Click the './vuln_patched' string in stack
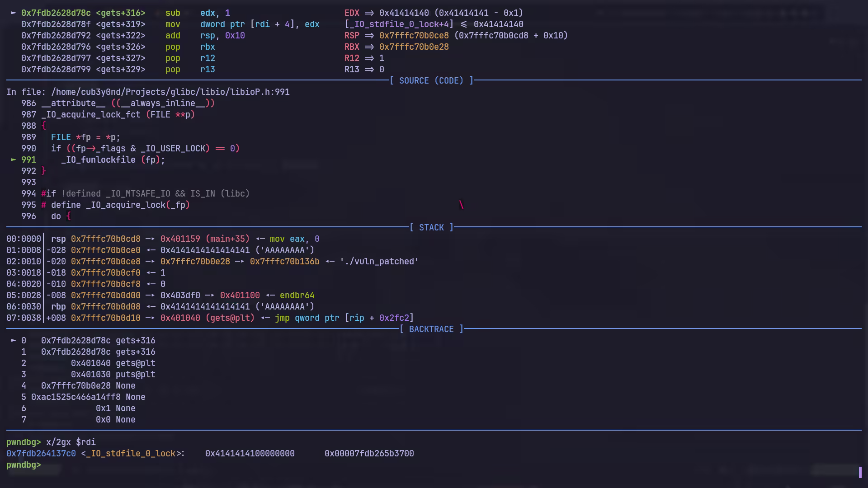 coord(379,262)
